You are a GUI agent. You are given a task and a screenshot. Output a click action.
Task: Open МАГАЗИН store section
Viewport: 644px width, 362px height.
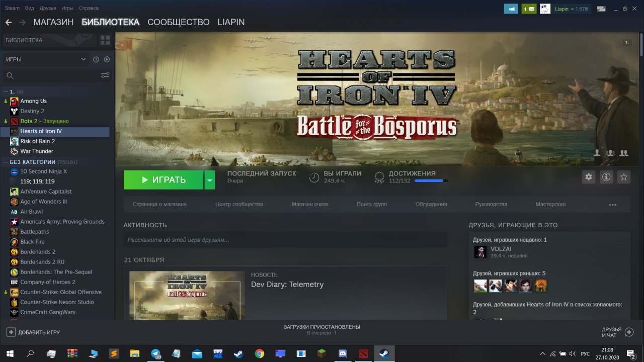[53, 22]
